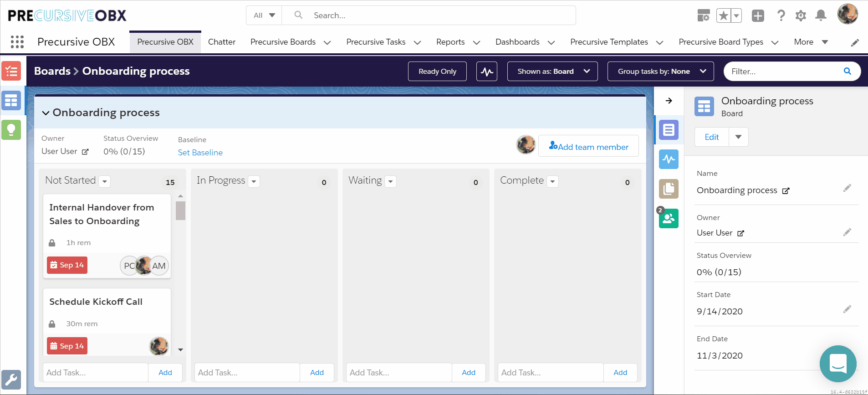Viewport: 868px width, 395px height.
Task: Open the guidance center setup icon
Action: (x=704, y=15)
